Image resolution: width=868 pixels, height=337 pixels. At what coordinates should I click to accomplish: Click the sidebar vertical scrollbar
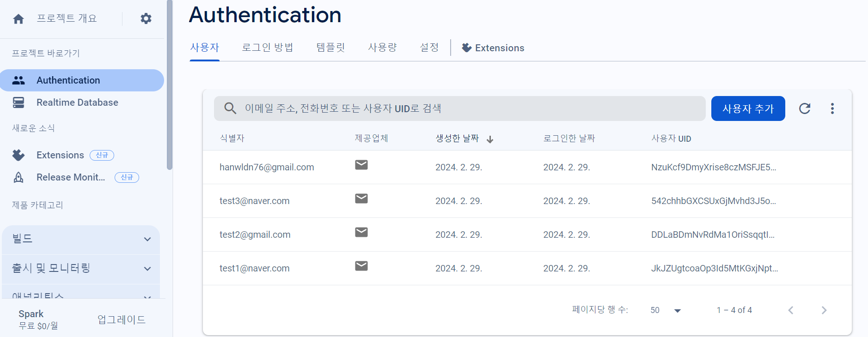170,85
